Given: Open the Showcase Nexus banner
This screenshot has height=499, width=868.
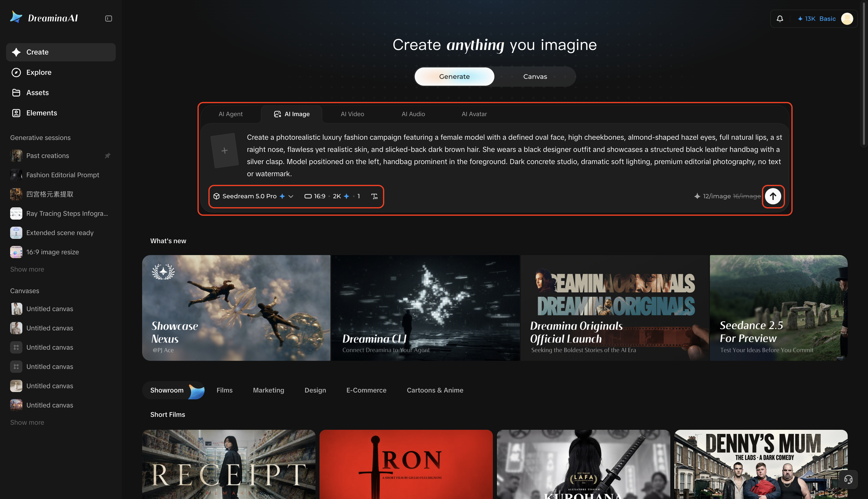Looking at the screenshot, I should point(236,308).
